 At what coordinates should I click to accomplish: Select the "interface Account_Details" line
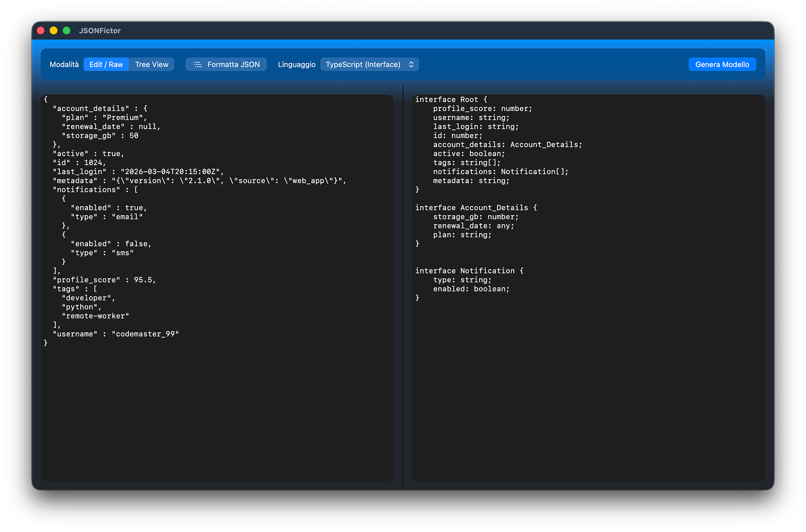(x=475, y=208)
